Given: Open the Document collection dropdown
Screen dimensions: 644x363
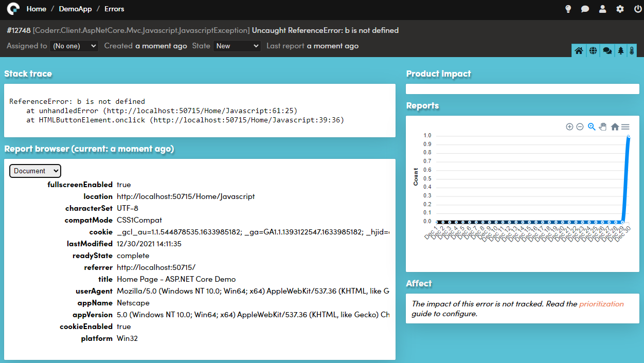Looking at the screenshot, I should pyautogui.click(x=35, y=171).
